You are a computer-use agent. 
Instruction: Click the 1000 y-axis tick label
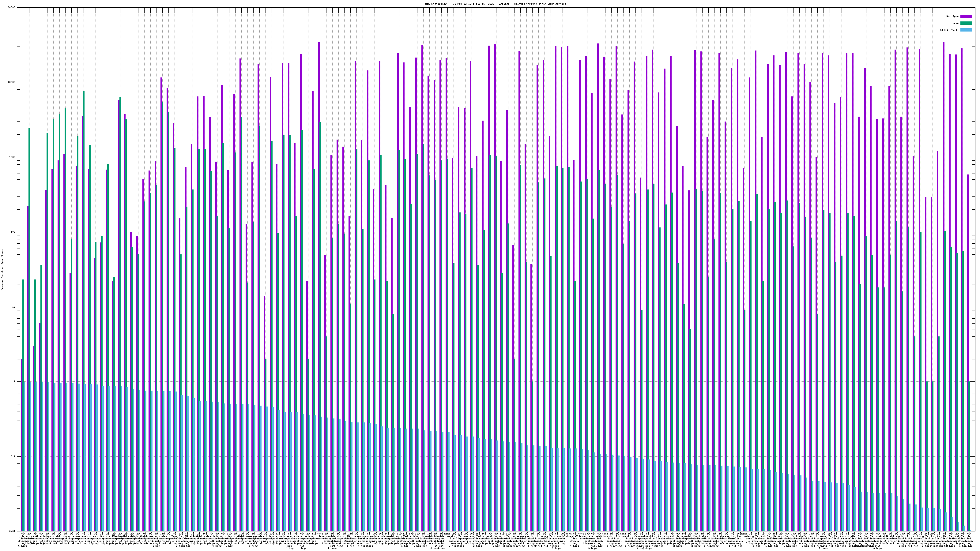click(x=13, y=157)
